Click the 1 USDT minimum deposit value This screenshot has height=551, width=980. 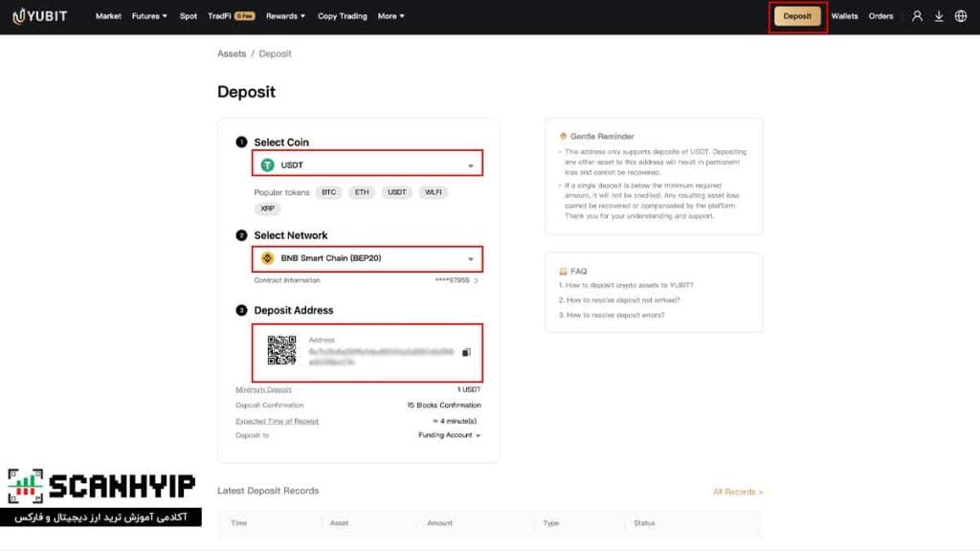[x=469, y=390]
